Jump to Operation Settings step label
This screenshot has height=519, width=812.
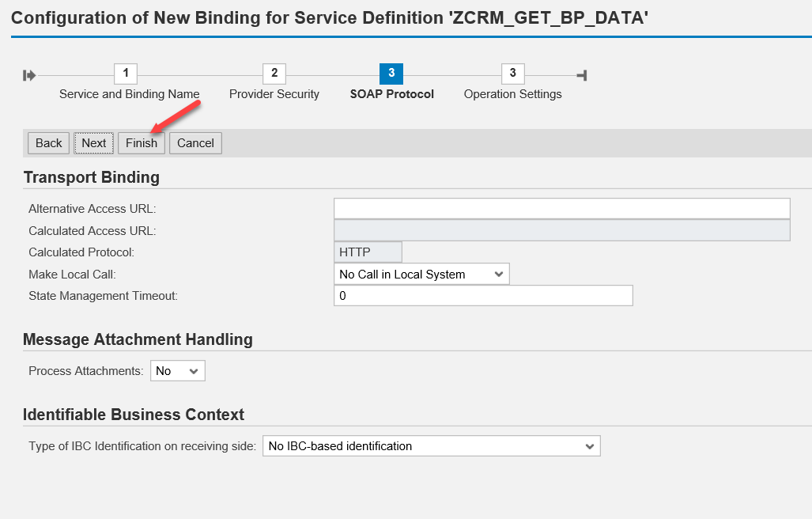coord(512,94)
